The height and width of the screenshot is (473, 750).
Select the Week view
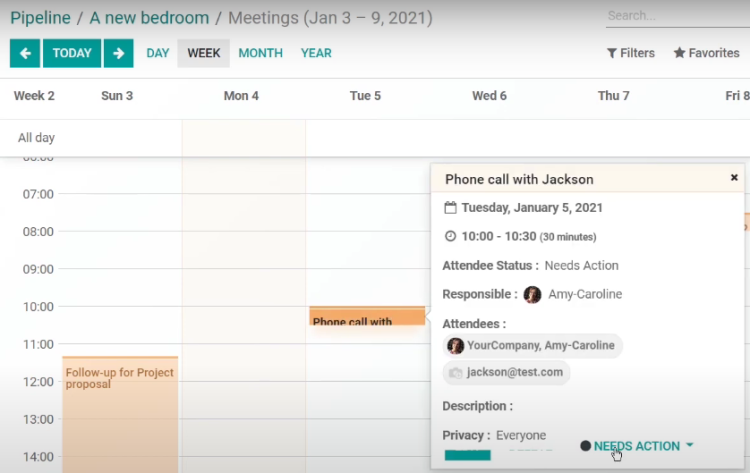click(x=204, y=53)
